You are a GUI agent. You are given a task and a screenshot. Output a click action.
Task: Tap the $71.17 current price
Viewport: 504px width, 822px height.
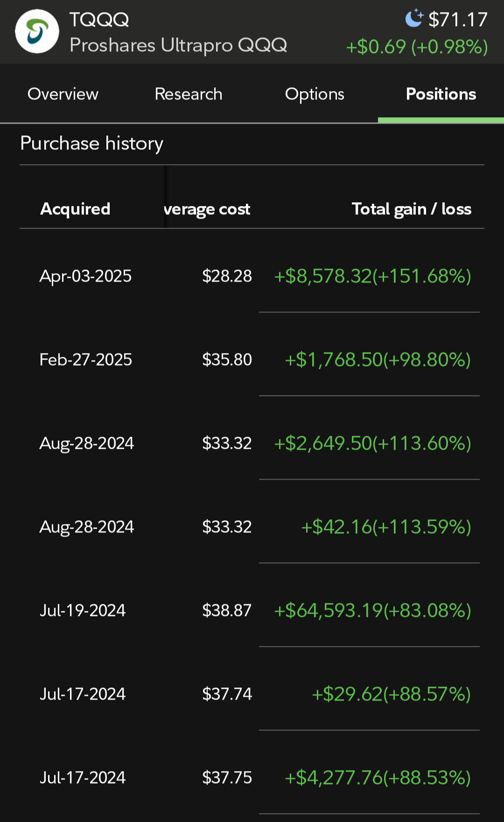[x=458, y=20]
